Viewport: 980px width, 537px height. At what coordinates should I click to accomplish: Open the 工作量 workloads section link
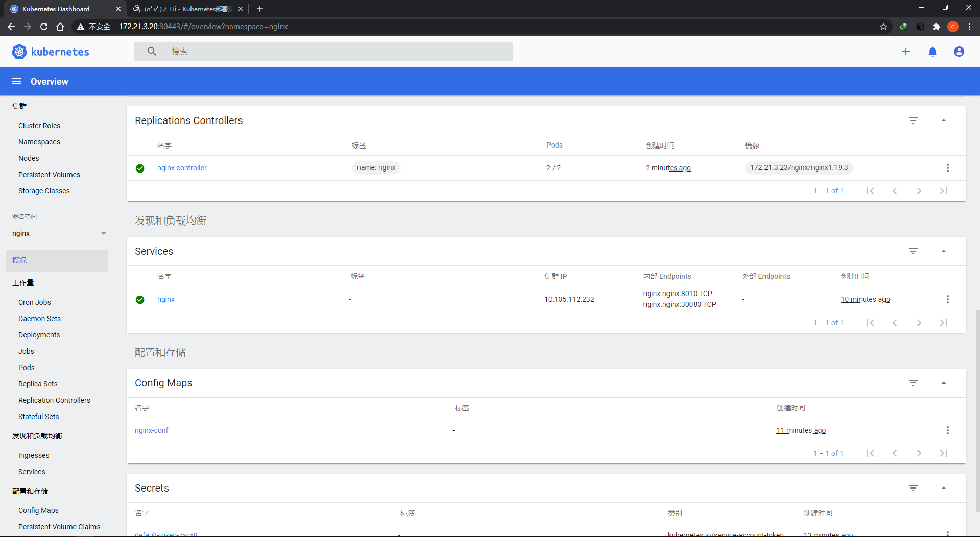click(23, 283)
